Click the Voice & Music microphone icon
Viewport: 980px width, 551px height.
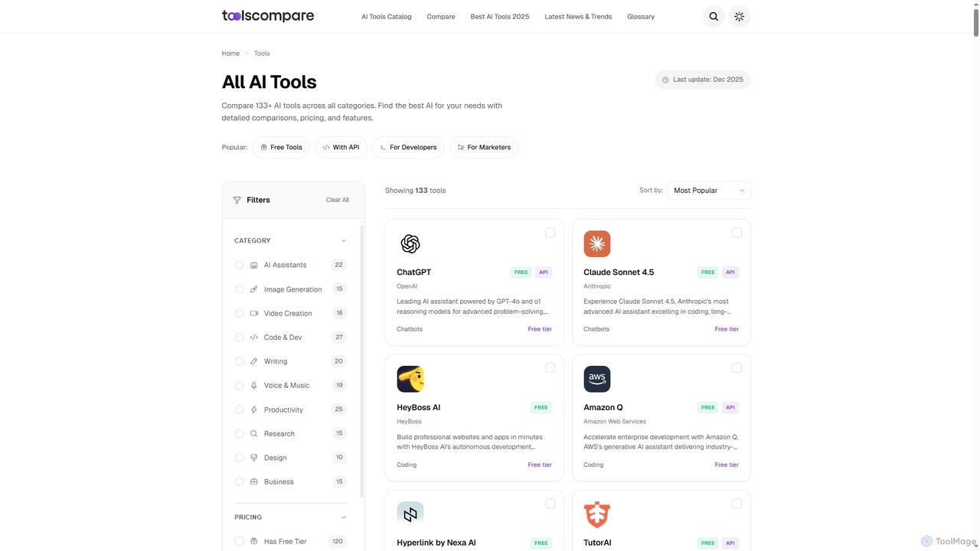click(x=254, y=386)
